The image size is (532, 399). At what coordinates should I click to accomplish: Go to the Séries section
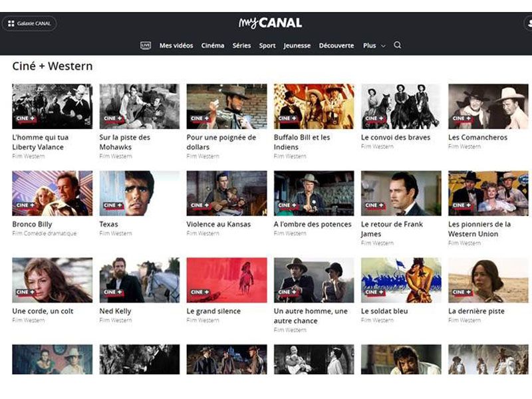[241, 45]
